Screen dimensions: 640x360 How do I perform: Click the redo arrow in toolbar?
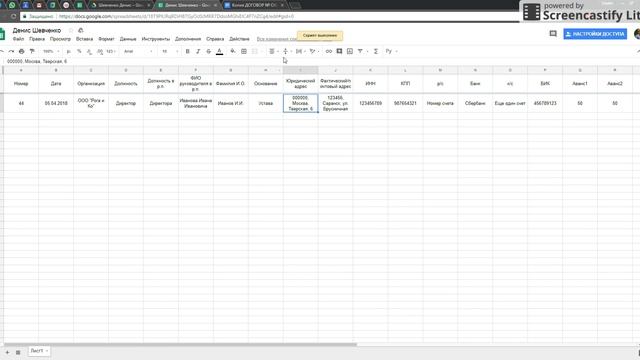[11, 51]
